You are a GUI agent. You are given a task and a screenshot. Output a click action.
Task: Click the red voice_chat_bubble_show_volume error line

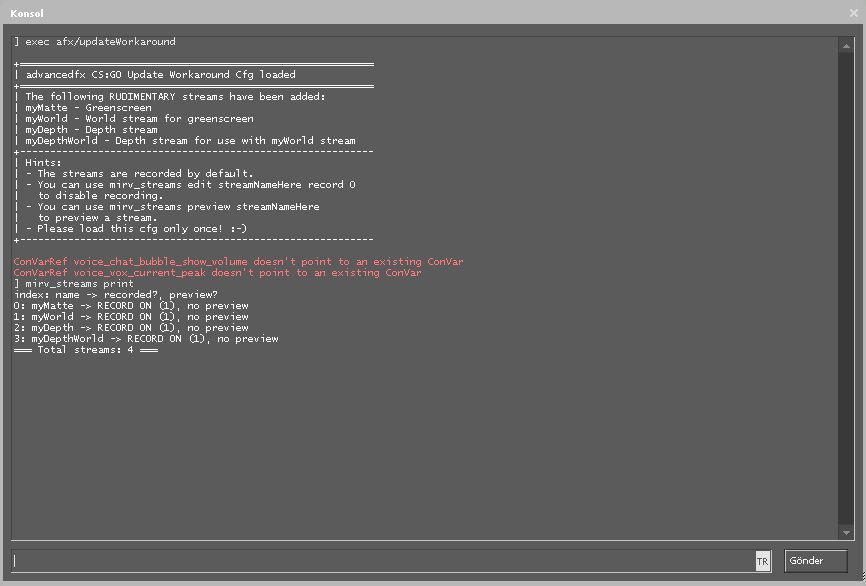pyautogui.click(x=239, y=262)
